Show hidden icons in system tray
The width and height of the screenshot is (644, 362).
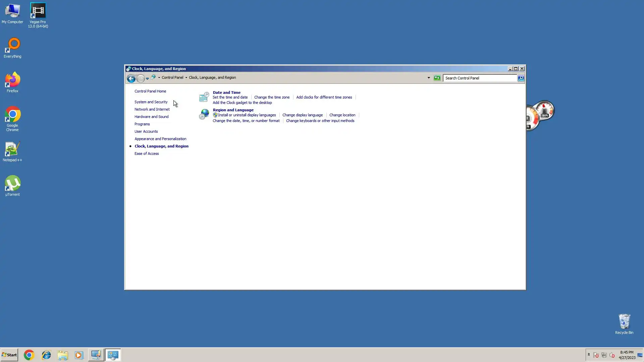pyautogui.click(x=589, y=355)
